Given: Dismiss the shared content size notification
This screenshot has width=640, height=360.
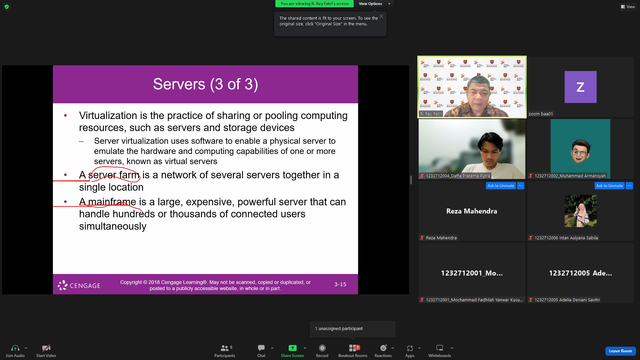Looking at the screenshot, I should (x=381, y=16).
